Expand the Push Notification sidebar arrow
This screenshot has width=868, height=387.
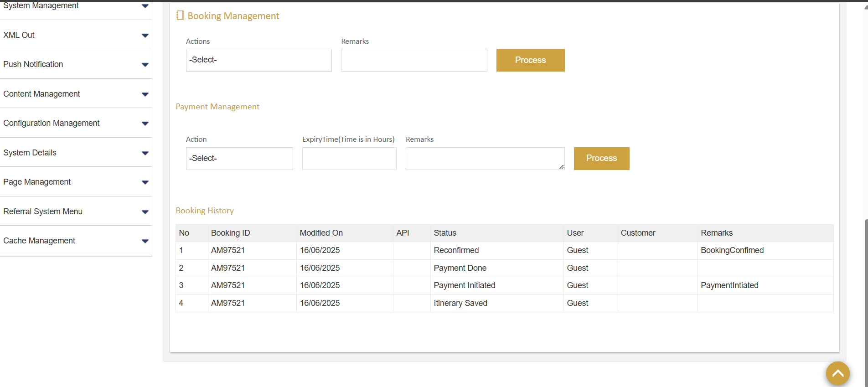click(145, 65)
